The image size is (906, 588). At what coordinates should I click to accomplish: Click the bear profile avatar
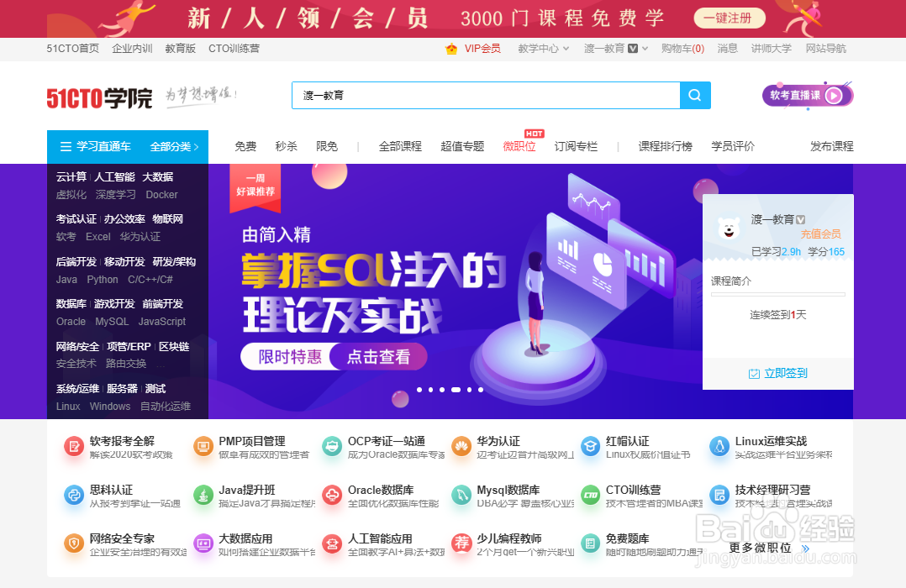pos(729,228)
